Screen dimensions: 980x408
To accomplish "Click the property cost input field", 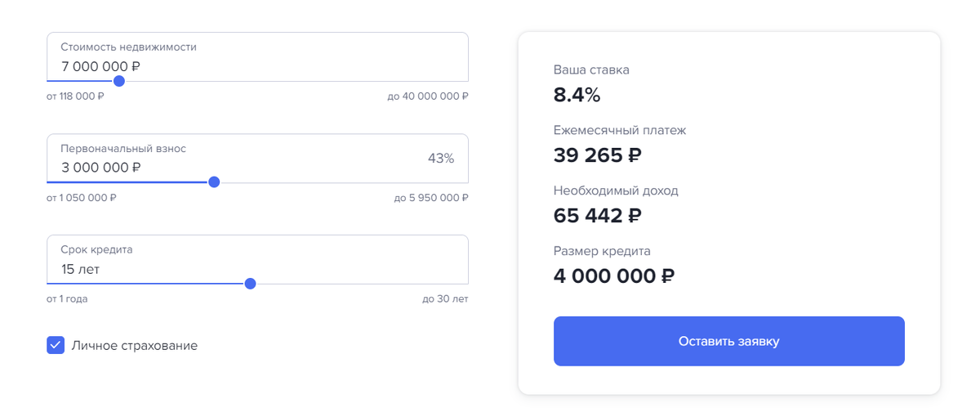I will pos(257,57).
